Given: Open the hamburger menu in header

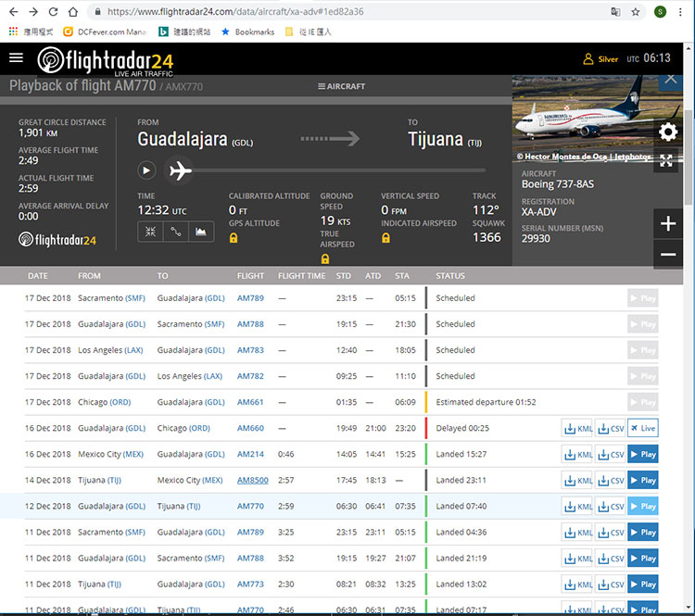Looking at the screenshot, I should click(x=16, y=57).
